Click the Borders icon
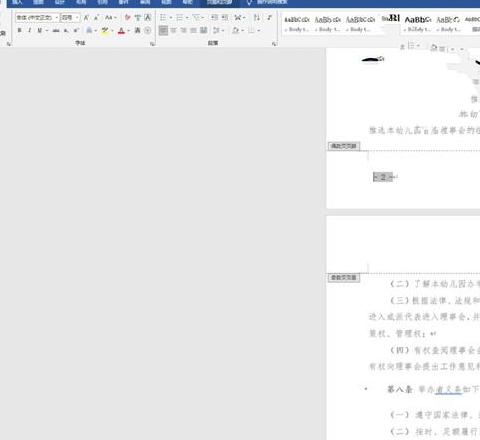Screen dimensions: 480x440 tap(251, 31)
